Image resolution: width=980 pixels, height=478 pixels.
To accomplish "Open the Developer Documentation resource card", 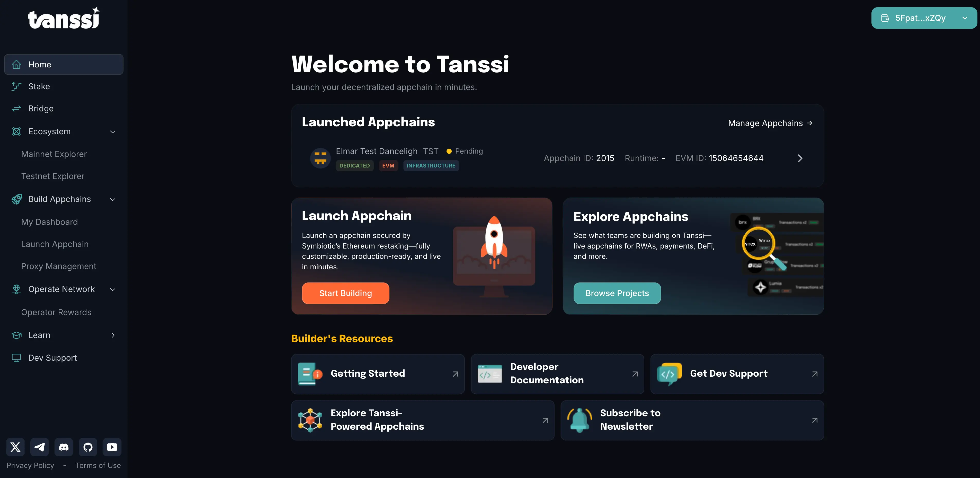I will (557, 374).
